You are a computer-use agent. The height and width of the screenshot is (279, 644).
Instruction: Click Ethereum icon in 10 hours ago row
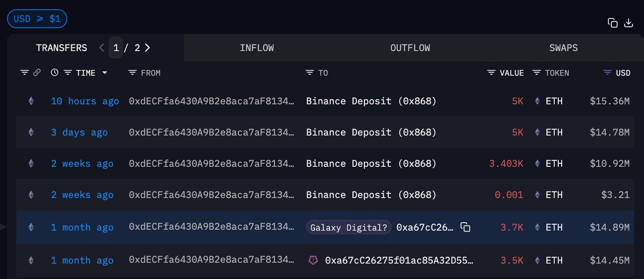point(31,101)
